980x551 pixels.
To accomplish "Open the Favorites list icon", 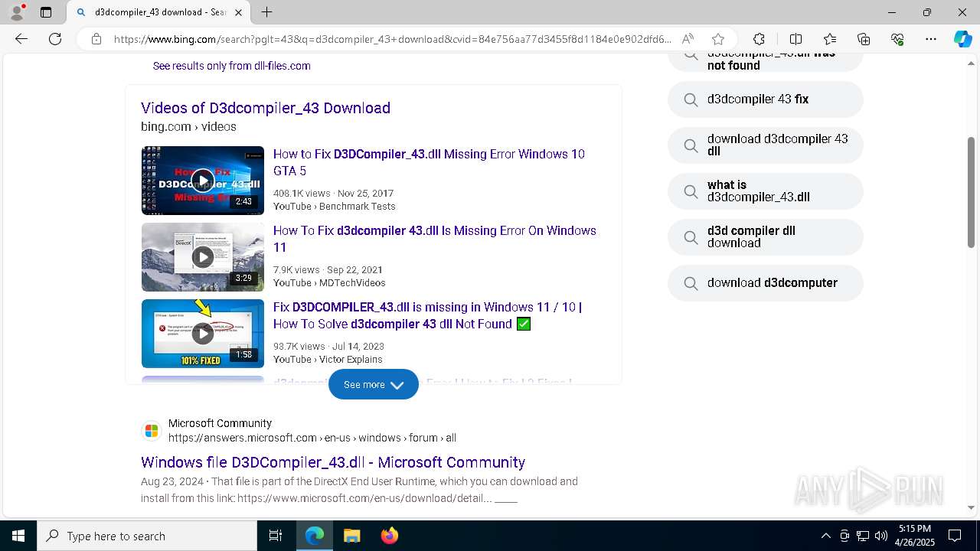I will [830, 39].
